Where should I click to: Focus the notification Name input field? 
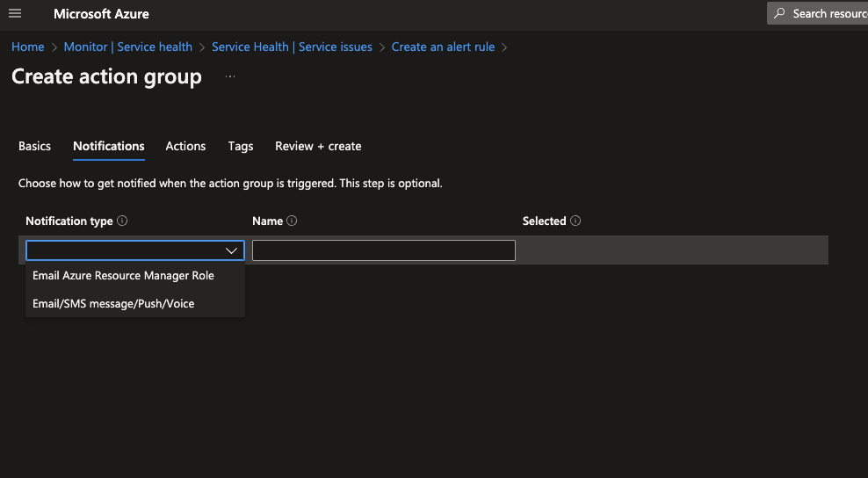coord(384,250)
